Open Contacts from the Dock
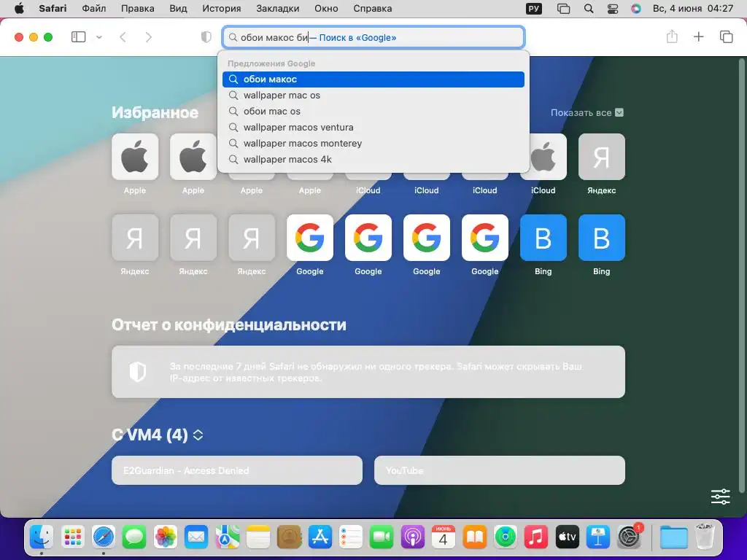The width and height of the screenshot is (747, 560). click(289, 537)
